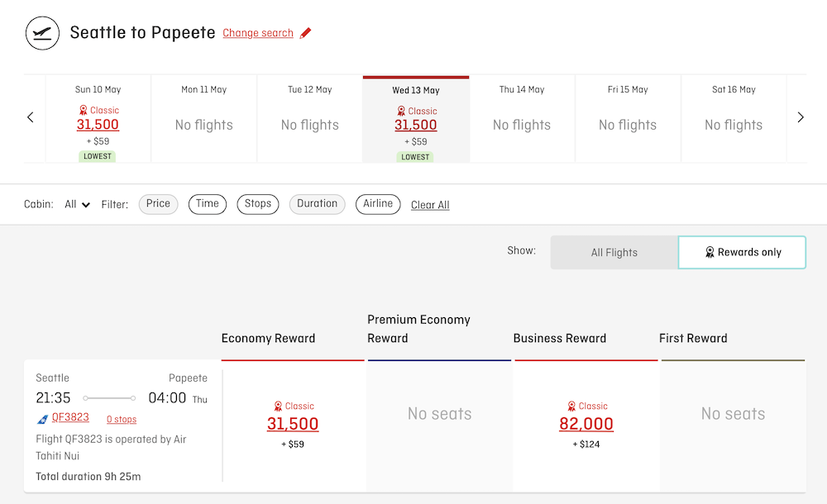Click No seats in First Reward cell
Screen dimensions: 827x504
pyautogui.click(x=733, y=414)
